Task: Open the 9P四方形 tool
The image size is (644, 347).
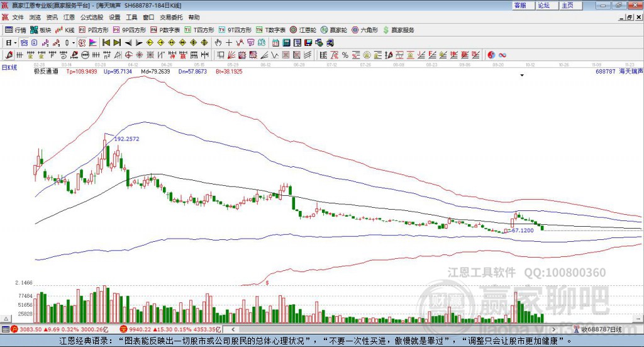Action: [x=130, y=30]
